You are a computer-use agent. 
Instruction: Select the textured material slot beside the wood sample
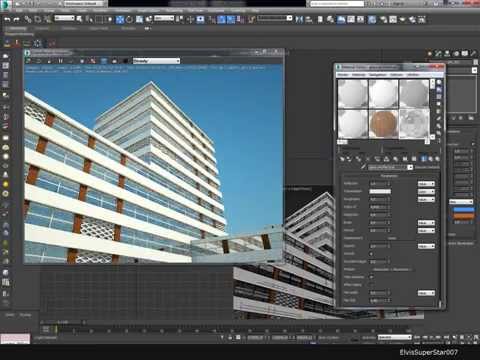pos(414,124)
